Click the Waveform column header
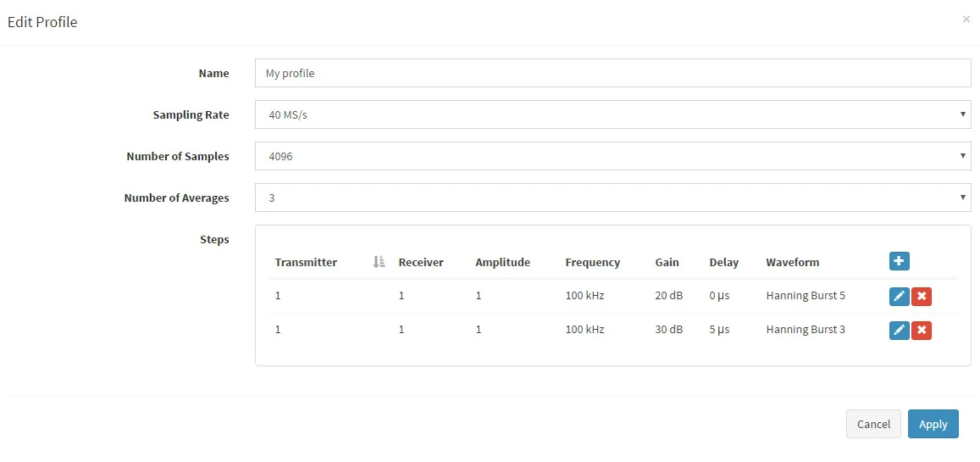The image size is (980, 462). pos(793,262)
